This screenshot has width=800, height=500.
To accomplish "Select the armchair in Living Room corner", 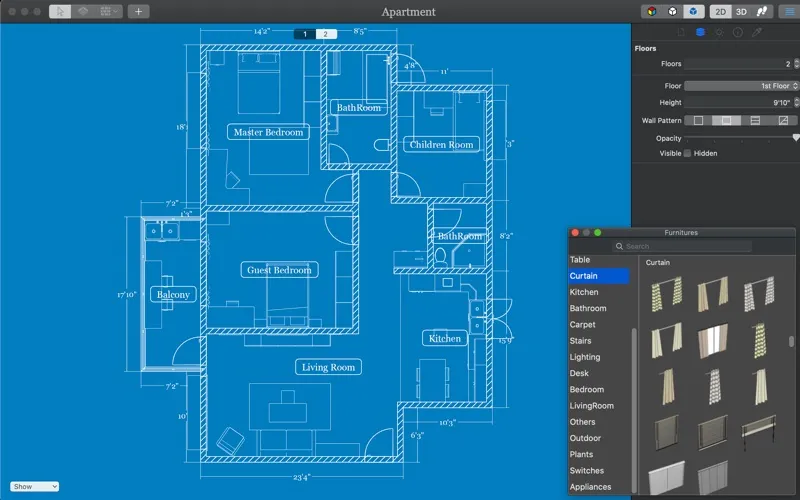I will (x=230, y=440).
